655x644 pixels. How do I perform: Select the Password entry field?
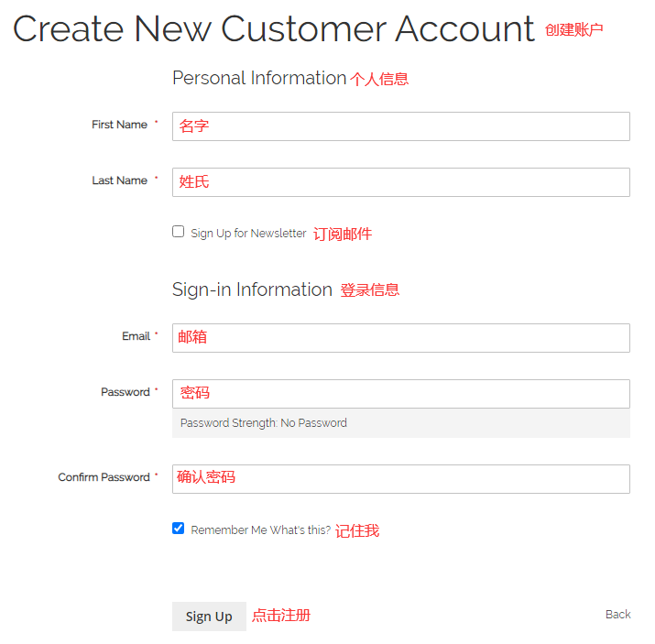click(x=400, y=394)
